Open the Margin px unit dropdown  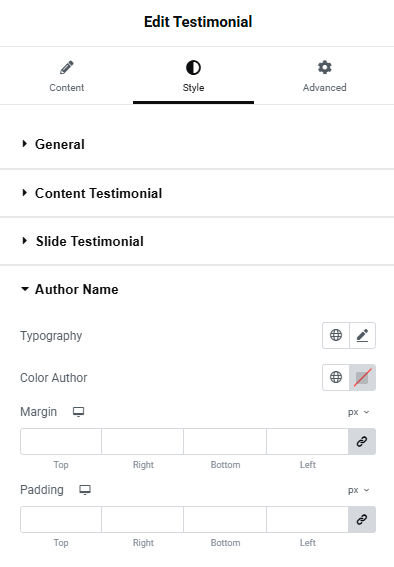(x=359, y=412)
